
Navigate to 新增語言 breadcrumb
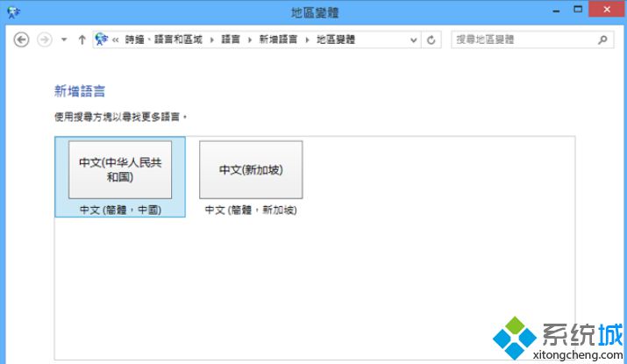(x=278, y=39)
